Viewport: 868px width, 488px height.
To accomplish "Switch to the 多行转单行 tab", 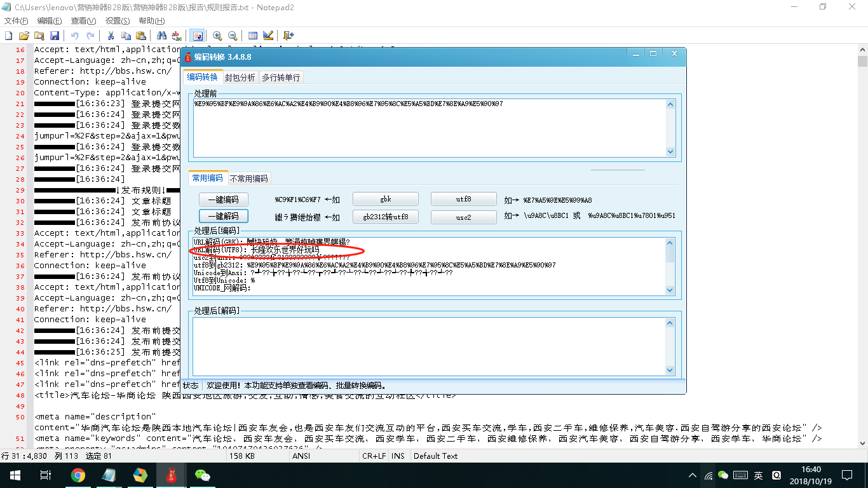I will pyautogui.click(x=280, y=76).
